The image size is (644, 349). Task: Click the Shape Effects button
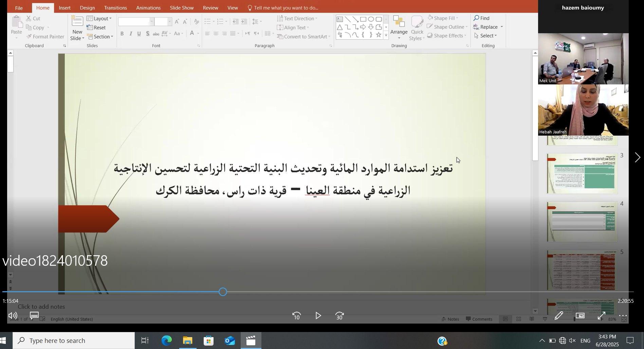click(447, 36)
